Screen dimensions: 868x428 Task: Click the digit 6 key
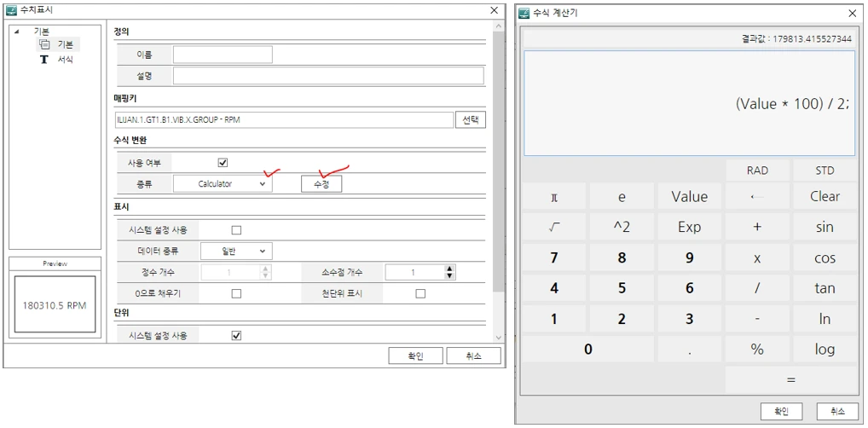[x=689, y=288]
